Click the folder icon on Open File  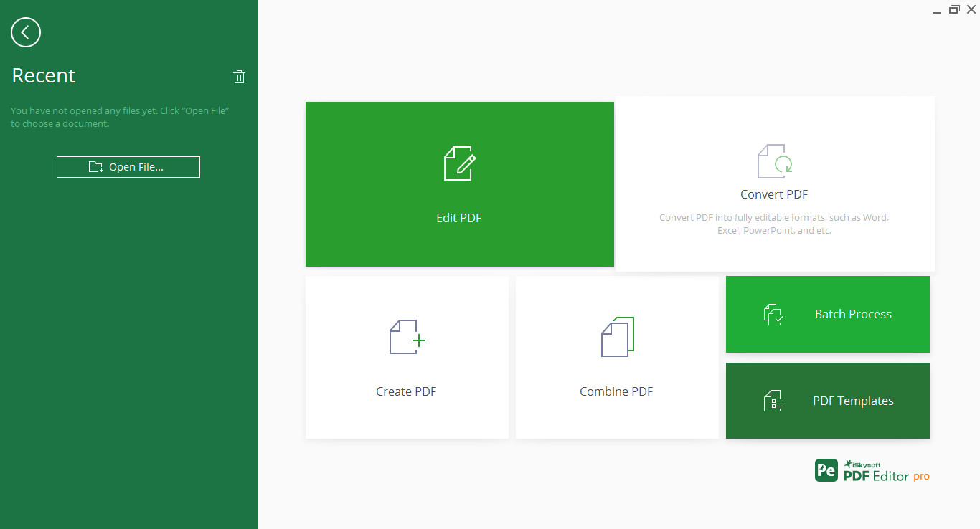(96, 167)
